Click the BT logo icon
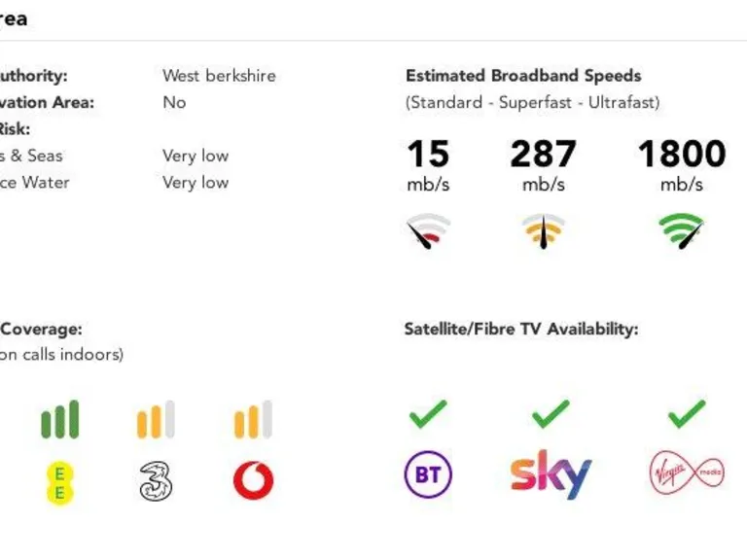747x560 pixels. (428, 475)
